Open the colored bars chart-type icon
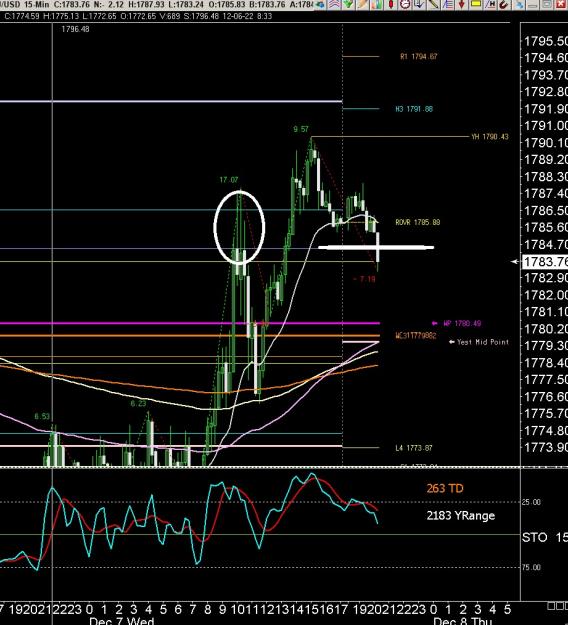The width and height of the screenshot is (568, 625). coord(377,4)
